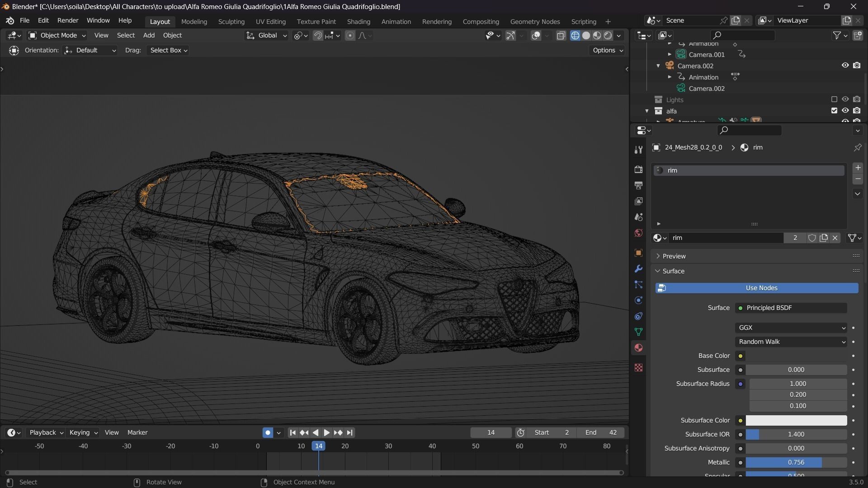Open the Render properties tab
The width and height of the screenshot is (868, 488).
(638, 169)
